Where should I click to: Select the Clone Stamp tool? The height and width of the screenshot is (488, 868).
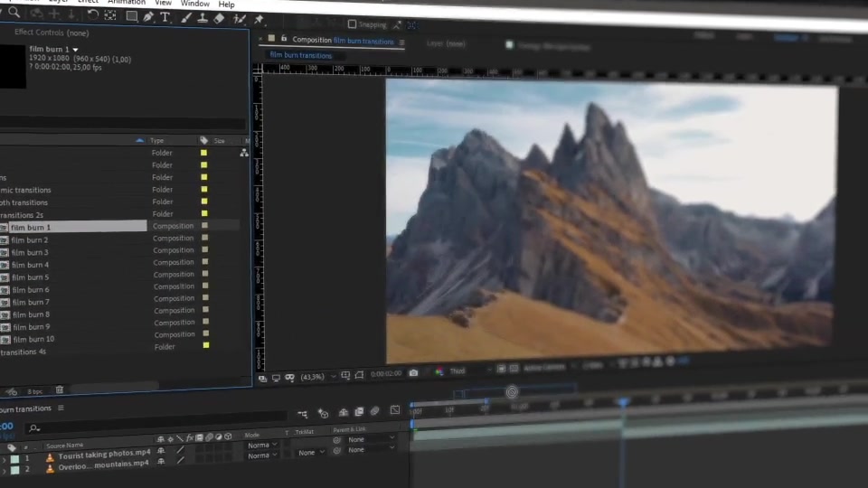202,19
